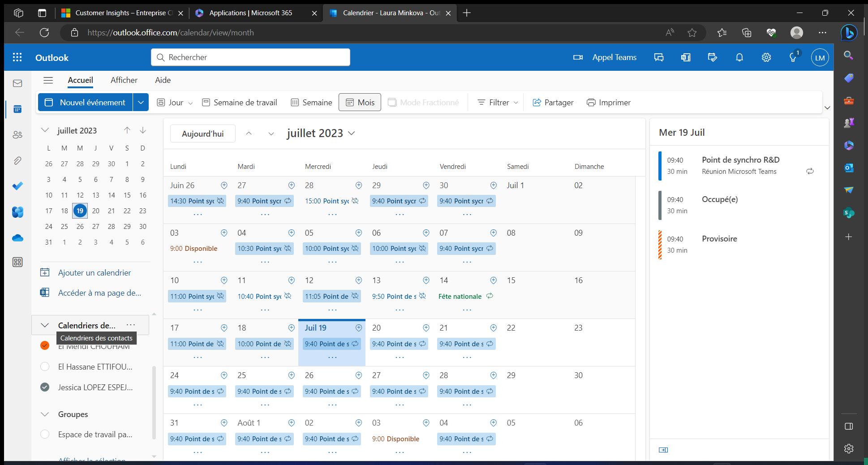
Task: Open the Microsoft 365 app launcher grid
Action: [x=17, y=57]
